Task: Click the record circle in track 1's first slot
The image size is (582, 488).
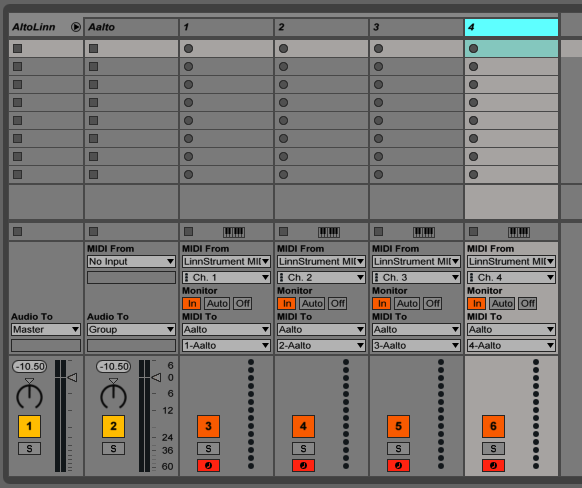Action: (189, 49)
